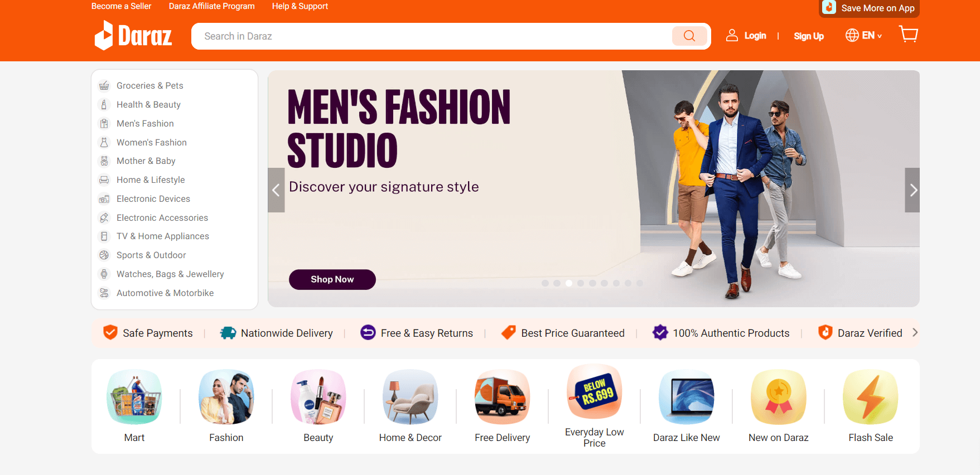Open the Flash Sale thumbnail
The width and height of the screenshot is (980, 475).
(871, 397)
